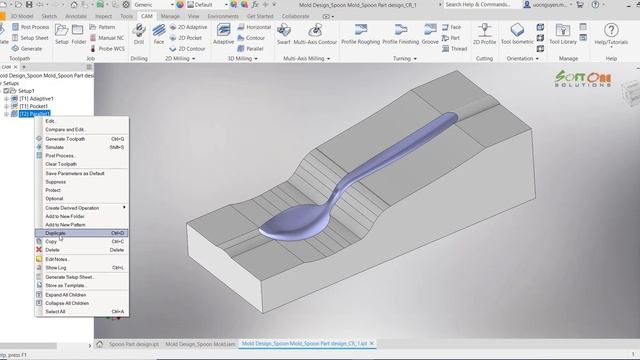The image size is (640, 360).
Task: Choose the Horizontal 3D milling strategy
Action: [254, 27]
